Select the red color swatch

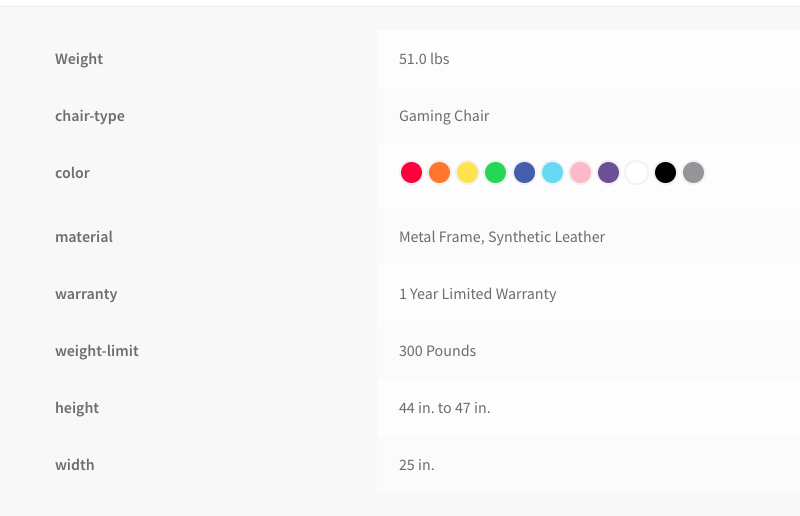(x=411, y=173)
